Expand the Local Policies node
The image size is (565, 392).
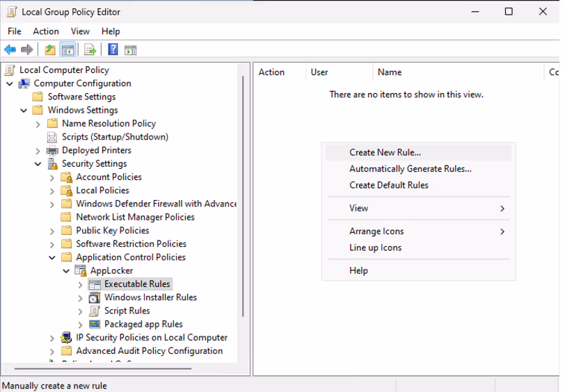pyautogui.click(x=52, y=191)
